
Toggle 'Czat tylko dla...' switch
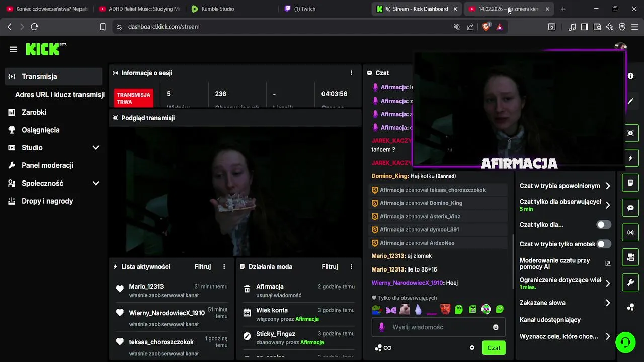point(604,225)
